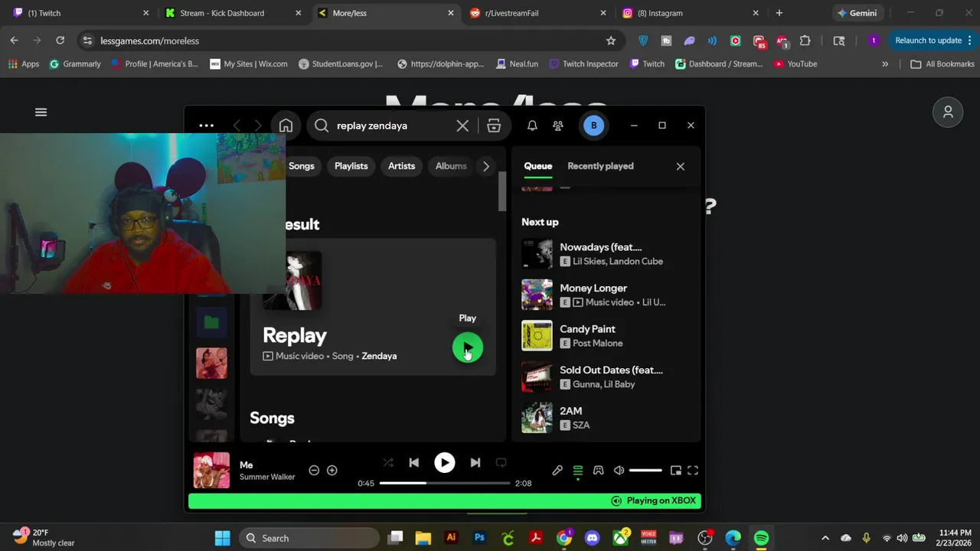980x551 pixels.
Task: Seek on the song progress bar
Action: click(444, 483)
